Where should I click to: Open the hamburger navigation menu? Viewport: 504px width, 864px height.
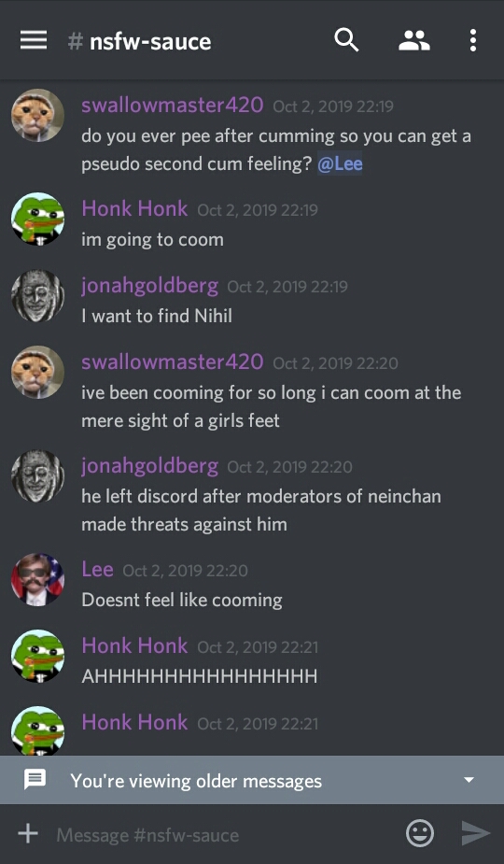(x=34, y=40)
